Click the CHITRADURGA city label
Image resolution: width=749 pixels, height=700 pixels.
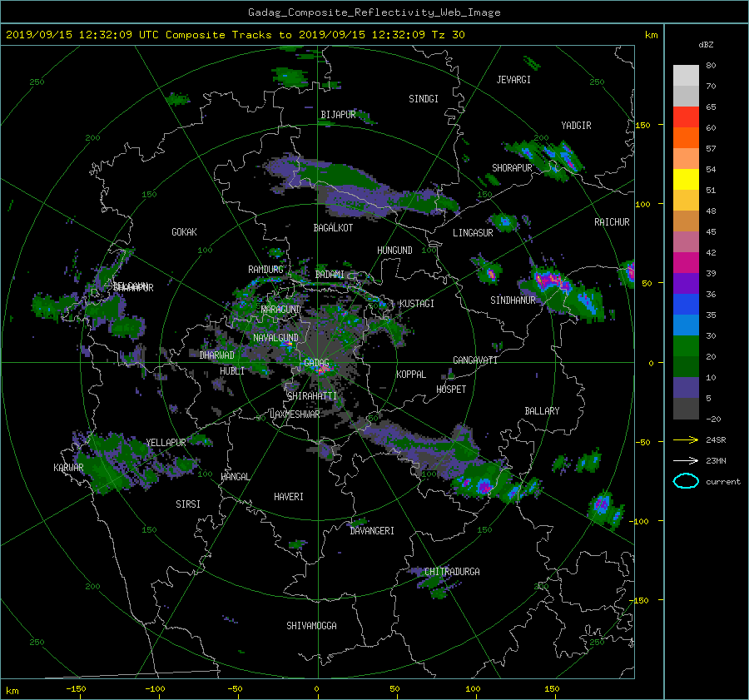(x=452, y=572)
